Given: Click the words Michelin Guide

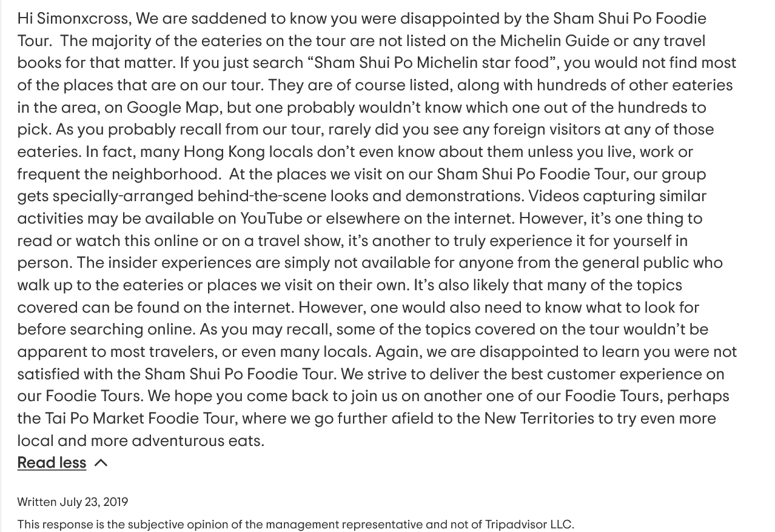Looking at the screenshot, I should point(554,41).
